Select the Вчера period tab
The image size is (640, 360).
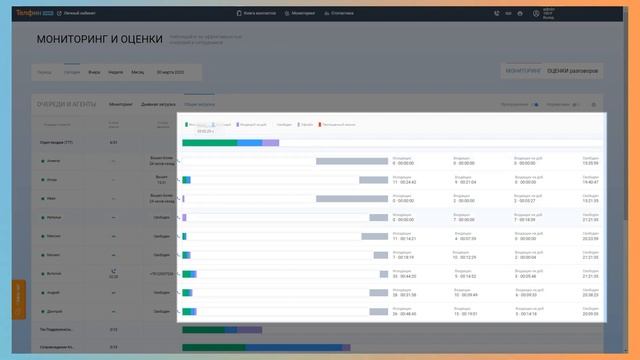(x=94, y=72)
